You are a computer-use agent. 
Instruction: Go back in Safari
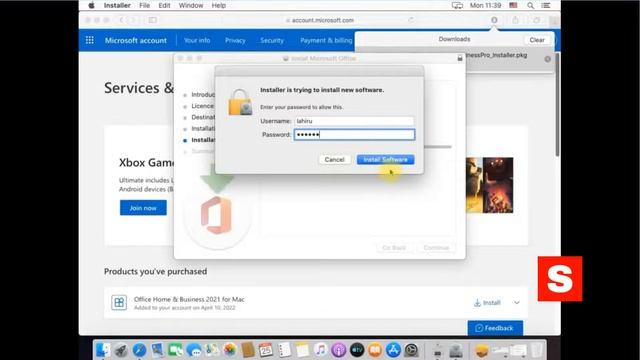pyautogui.click(x=121, y=20)
